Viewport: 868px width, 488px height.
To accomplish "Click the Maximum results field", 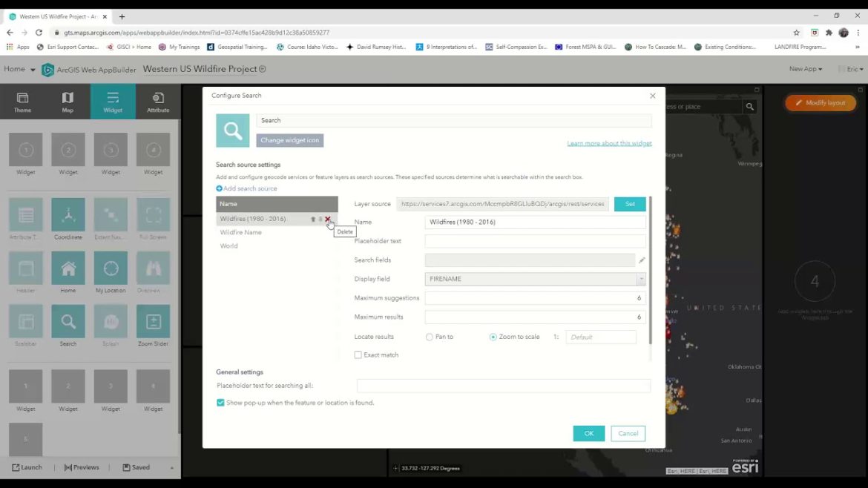I will [x=536, y=317].
